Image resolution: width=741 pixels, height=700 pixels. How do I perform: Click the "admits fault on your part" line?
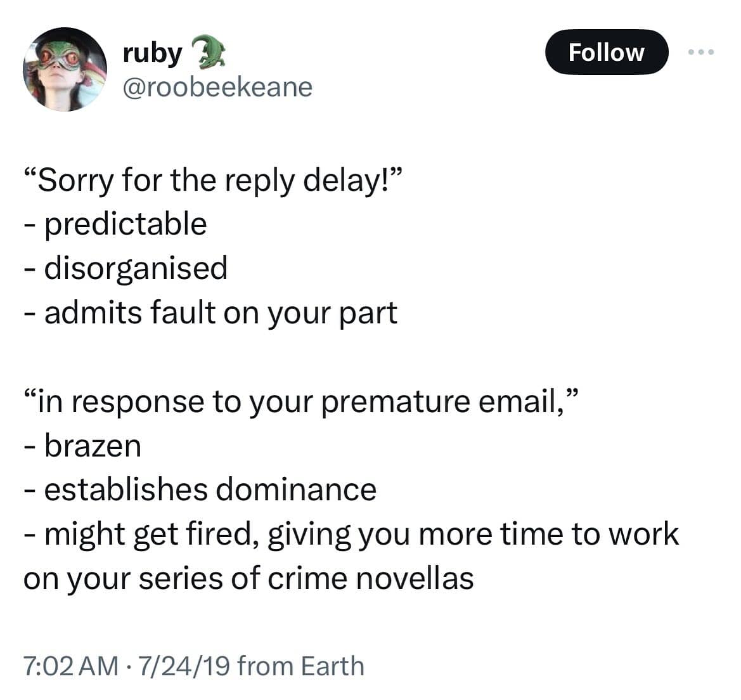coord(210,312)
